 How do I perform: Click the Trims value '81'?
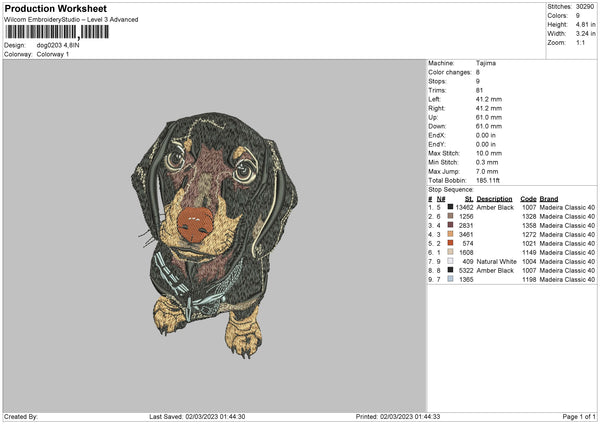click(x=479, y=90)
